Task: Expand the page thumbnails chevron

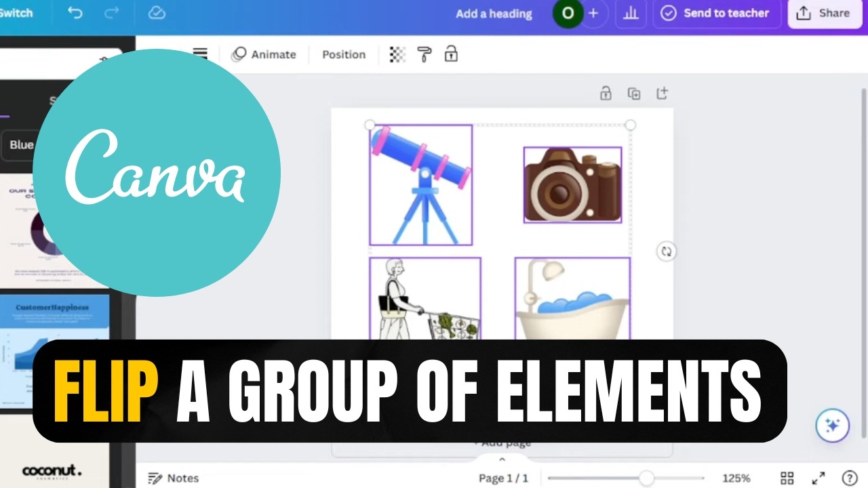Action: point(502,459)
